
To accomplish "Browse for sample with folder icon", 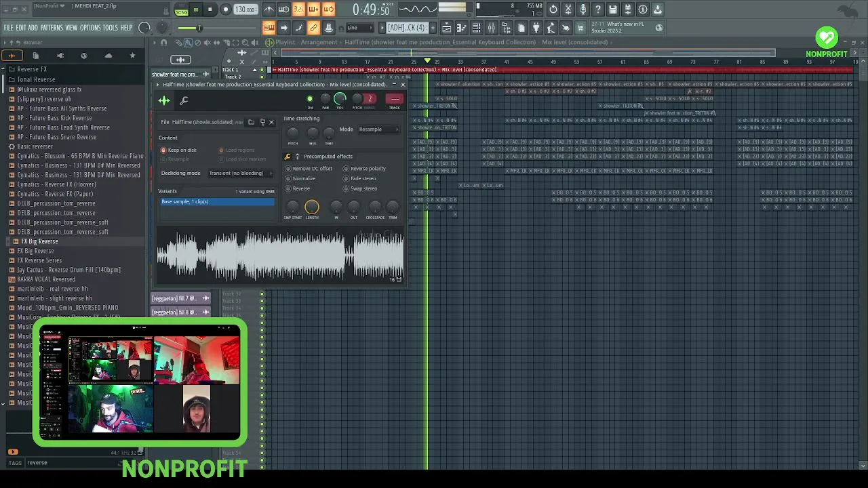I will [251, 122].
